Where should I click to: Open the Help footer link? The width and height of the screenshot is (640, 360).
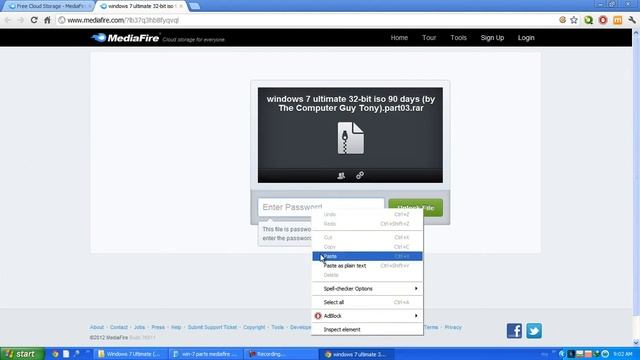[x=176, y=327]
